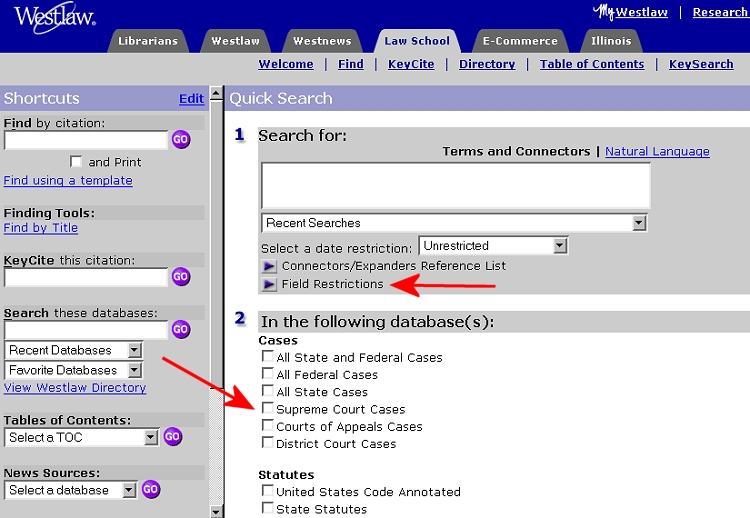Click GO button for KeyCite this citation

click(181, 276)
